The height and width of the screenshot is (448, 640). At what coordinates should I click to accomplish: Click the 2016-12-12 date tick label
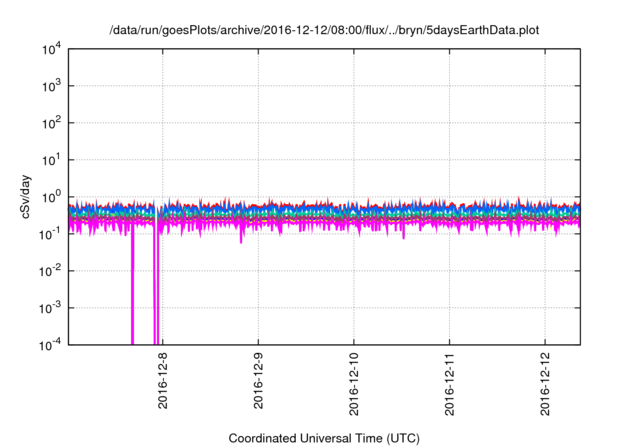[x=545, y=384]
